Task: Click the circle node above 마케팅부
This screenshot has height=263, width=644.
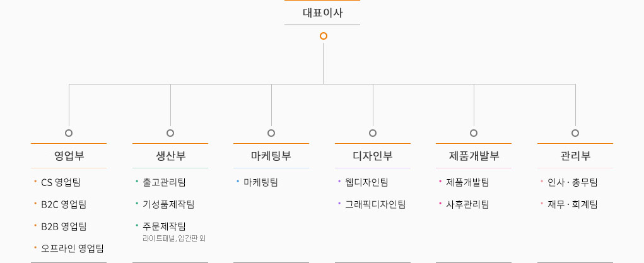Action: [x=271, y=133]
